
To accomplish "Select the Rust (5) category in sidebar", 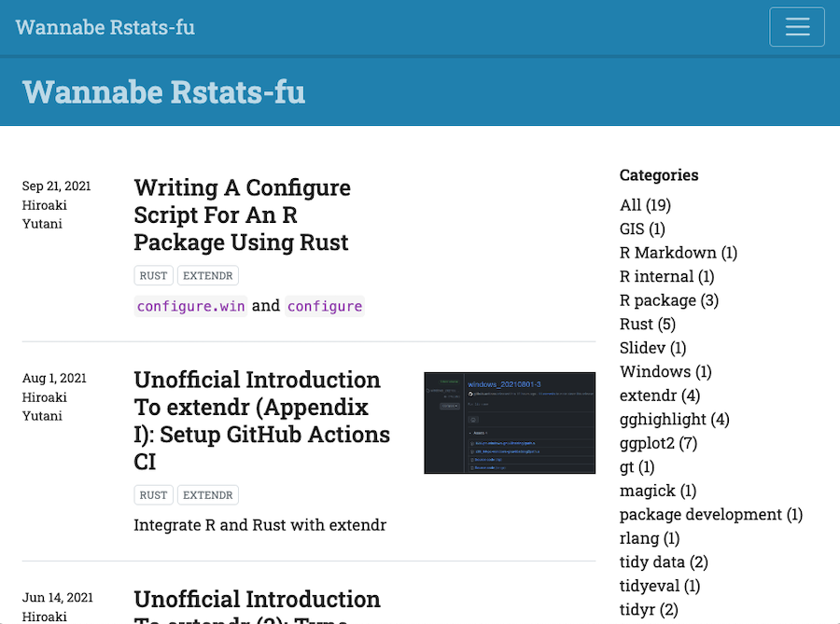I will [x=647, y=325].
